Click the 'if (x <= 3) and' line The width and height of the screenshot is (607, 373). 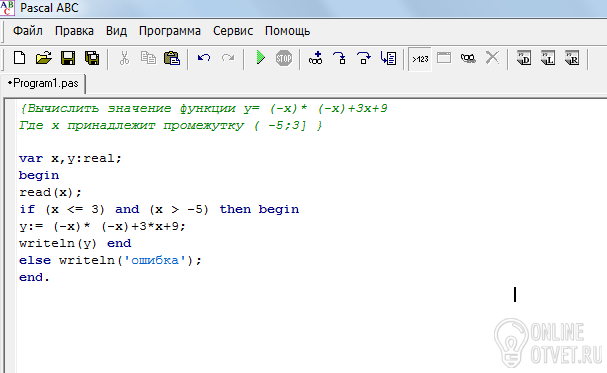(x=159, y=209)
